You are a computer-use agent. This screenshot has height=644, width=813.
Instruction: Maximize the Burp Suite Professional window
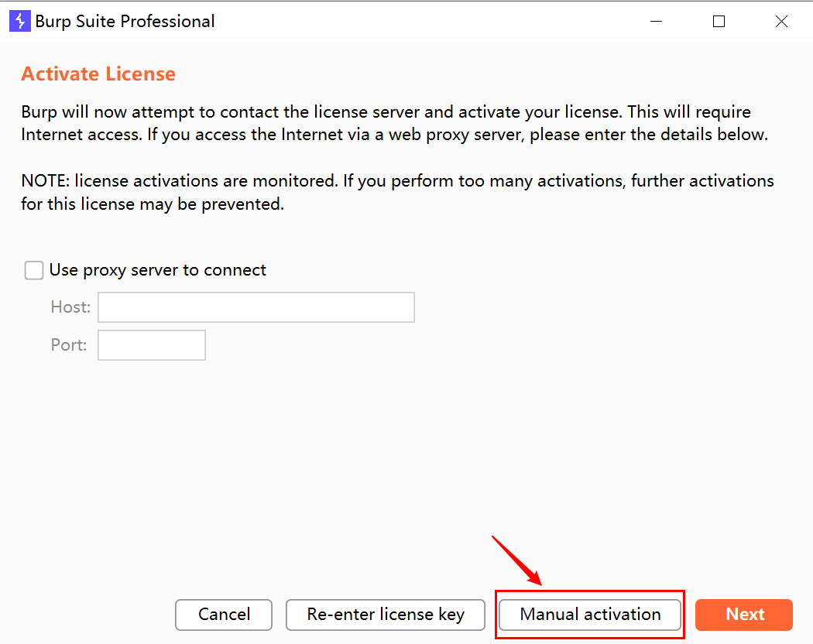[719, 21]
